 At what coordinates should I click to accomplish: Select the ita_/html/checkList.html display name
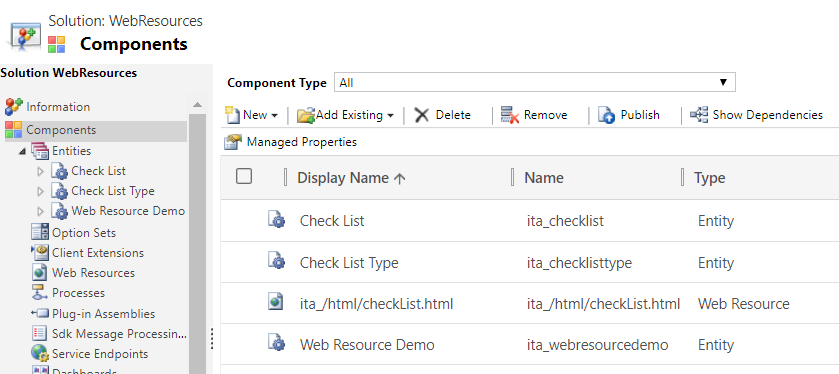(376, 304)
